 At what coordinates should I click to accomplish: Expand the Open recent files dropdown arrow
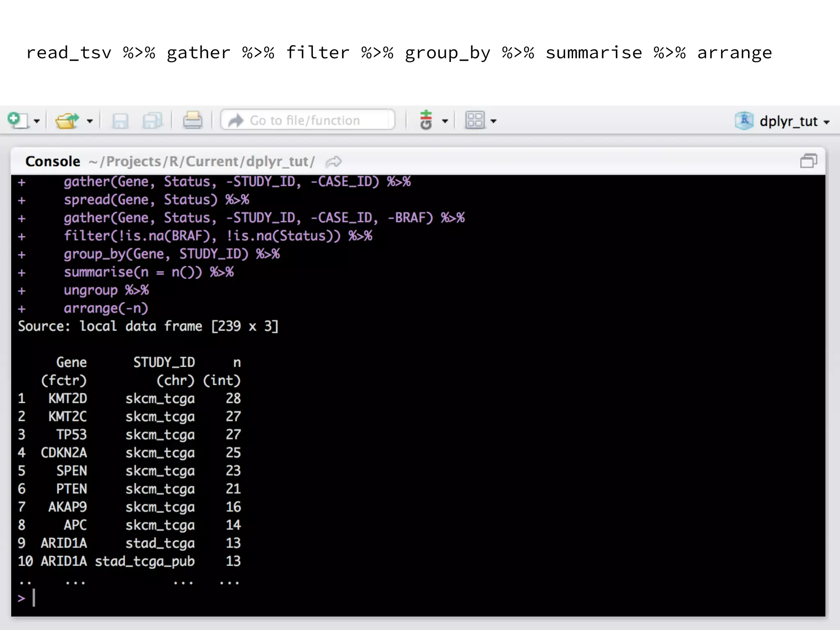(89, 121)
